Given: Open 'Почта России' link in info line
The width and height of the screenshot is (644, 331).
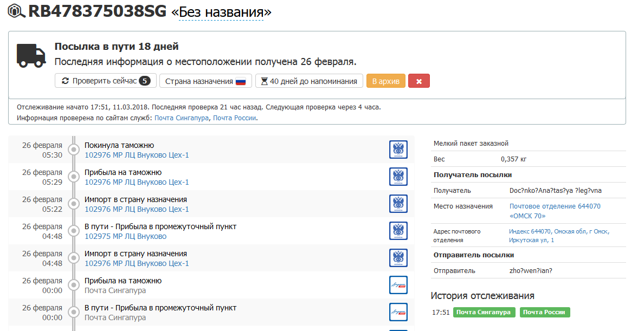Looking at the screenshot, I should [234, 118].
